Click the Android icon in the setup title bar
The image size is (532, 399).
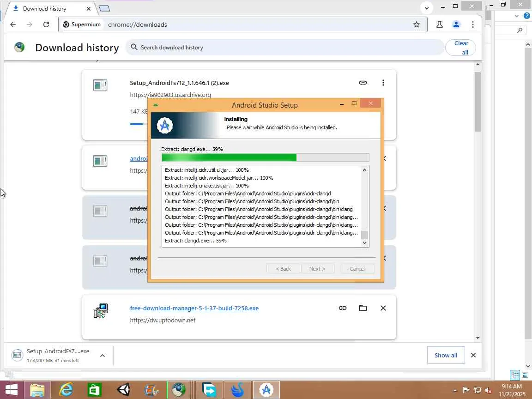pyautogui.click(x=156, y=105)
